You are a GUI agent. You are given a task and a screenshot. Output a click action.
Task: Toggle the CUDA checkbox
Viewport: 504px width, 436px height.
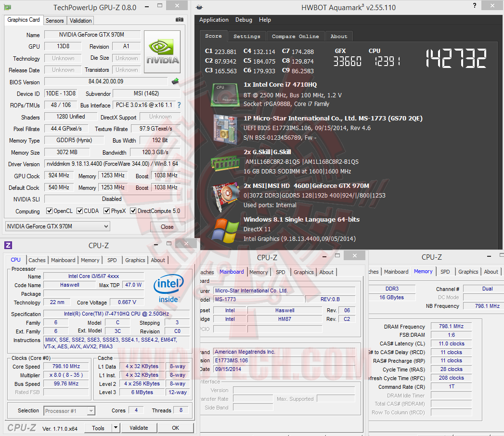(x=80, y=211)
